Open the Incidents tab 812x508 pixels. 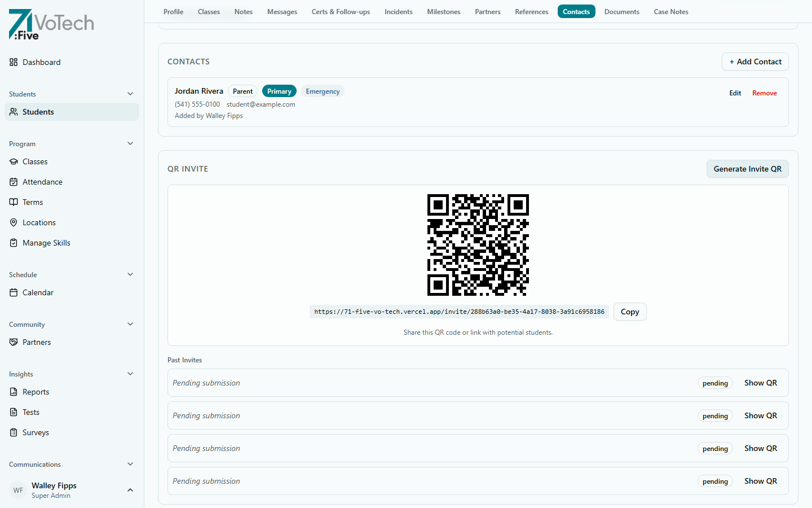(399, 11)
